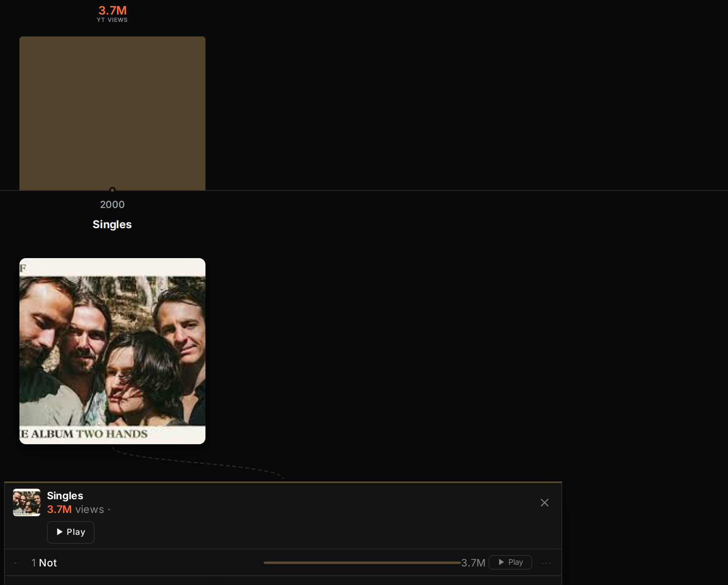This screenshot has width=728, height=585.
Task: Open the large Two Hands album cover
Action: coord(112,351)
